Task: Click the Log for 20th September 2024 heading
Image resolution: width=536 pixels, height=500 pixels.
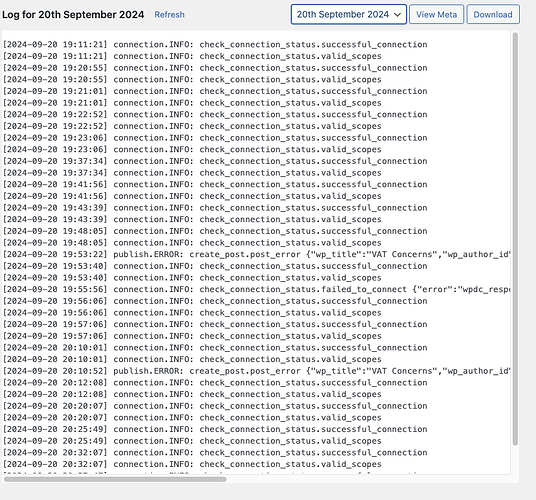Action: (73, 15)
